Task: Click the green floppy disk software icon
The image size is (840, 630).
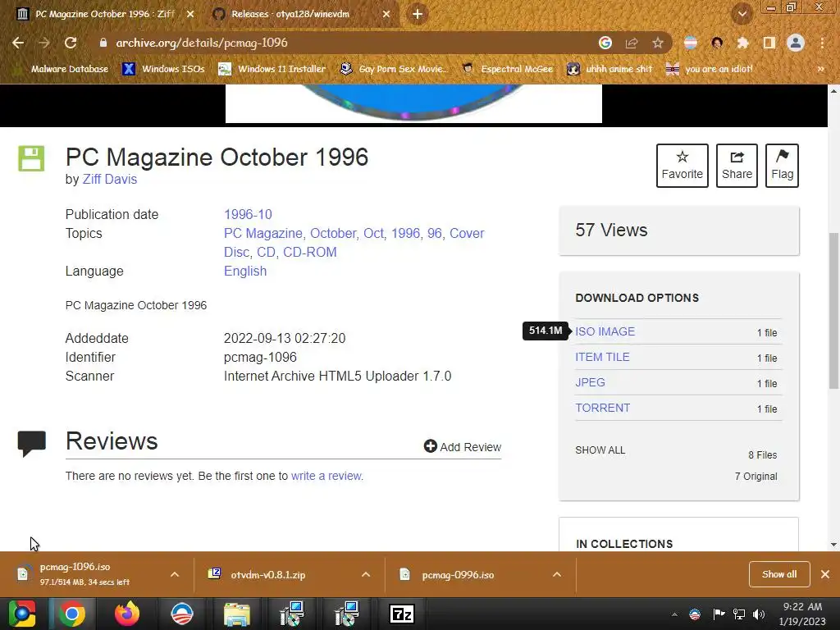Action: [x=32, y=158]
